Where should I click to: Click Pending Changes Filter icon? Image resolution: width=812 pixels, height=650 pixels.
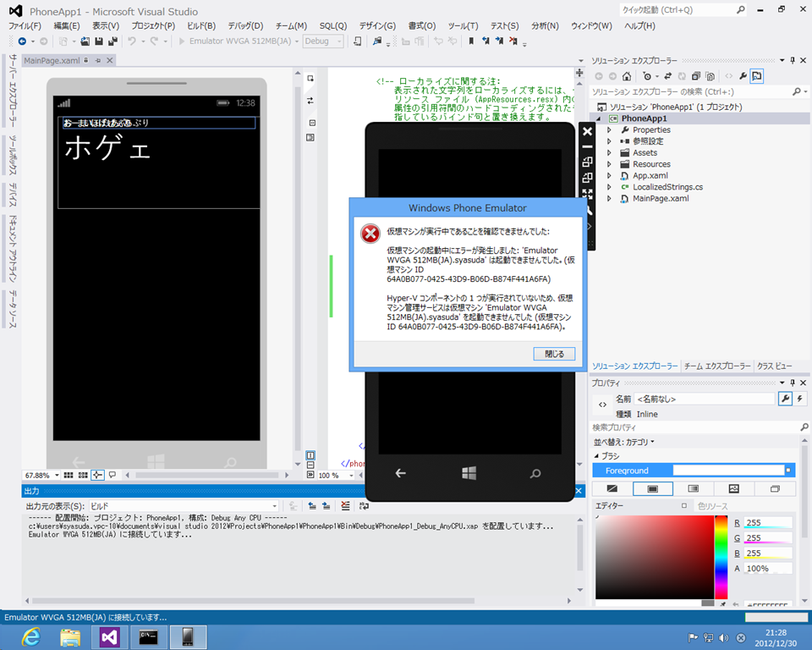coord(647,76)
